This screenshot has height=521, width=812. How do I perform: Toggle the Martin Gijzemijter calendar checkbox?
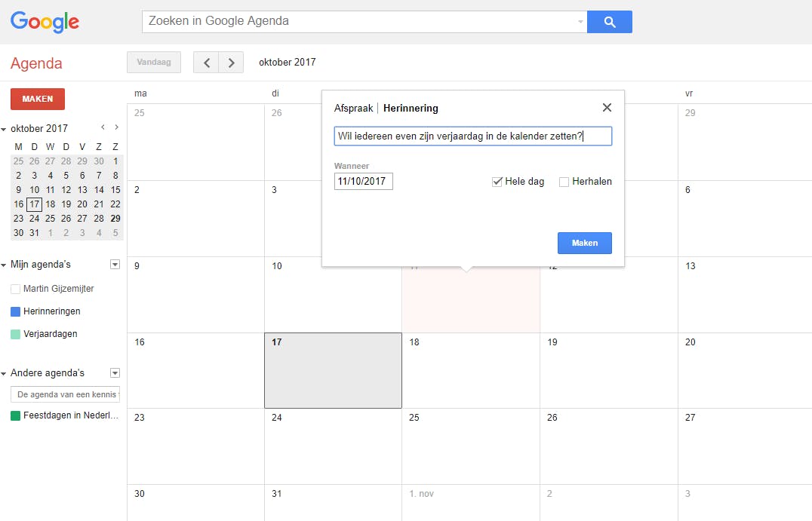click(x=16, y=289)
